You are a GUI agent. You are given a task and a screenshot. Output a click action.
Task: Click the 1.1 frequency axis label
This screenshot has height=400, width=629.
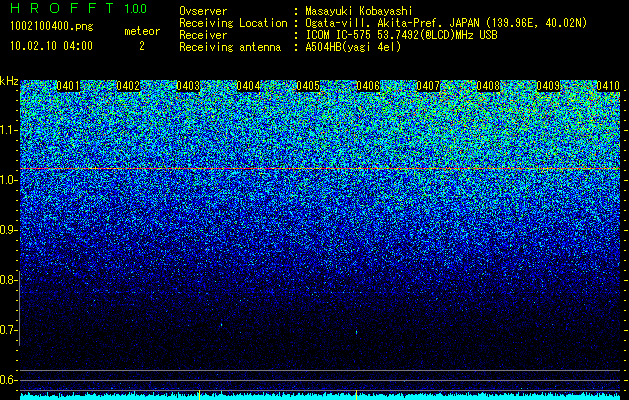[x=8, y=130]
